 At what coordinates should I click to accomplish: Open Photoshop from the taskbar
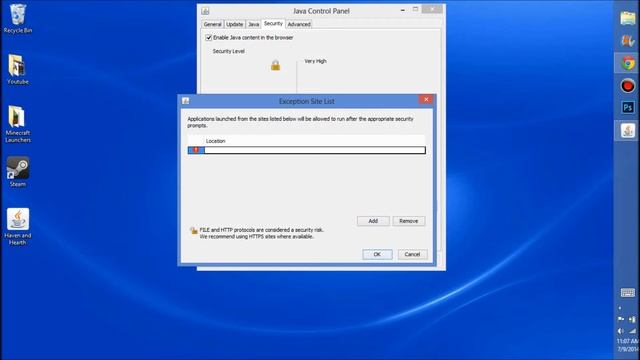point(628,108)
